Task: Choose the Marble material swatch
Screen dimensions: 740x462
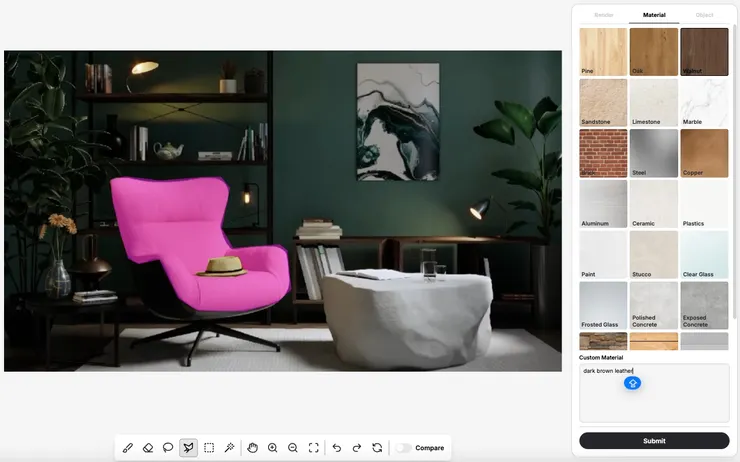Action: (x=704, y=102)
